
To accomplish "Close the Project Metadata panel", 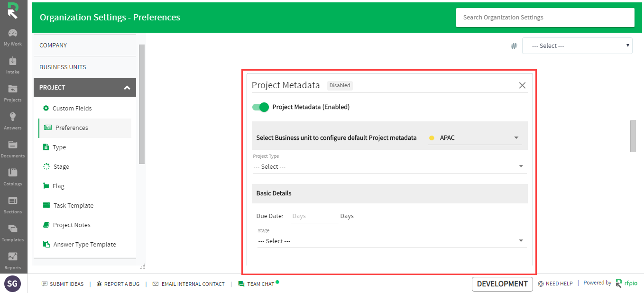I will point(522,85).
